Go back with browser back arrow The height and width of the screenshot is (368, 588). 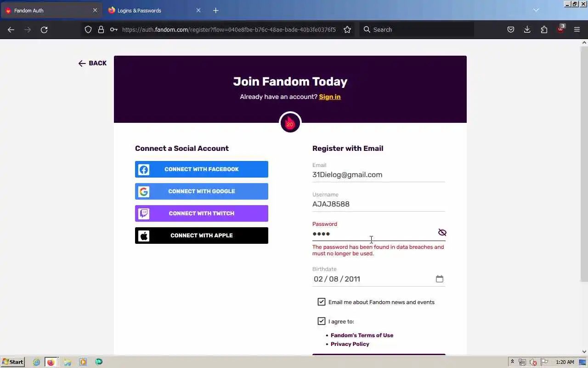click(x=11, y=29)
